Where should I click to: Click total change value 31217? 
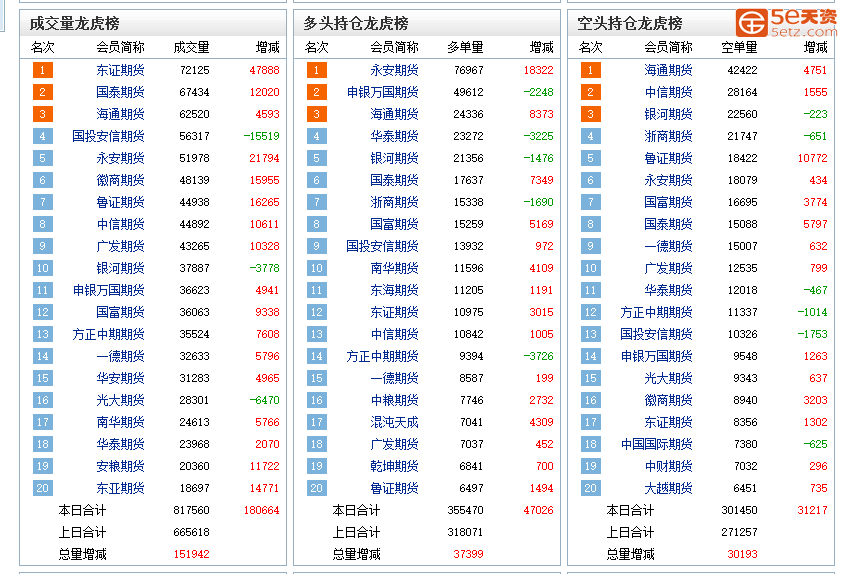(x=813, y=511)
